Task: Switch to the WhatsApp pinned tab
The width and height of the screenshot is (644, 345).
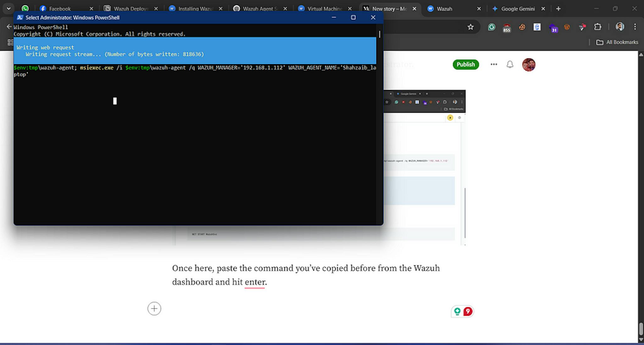Action: coord(25,8)
